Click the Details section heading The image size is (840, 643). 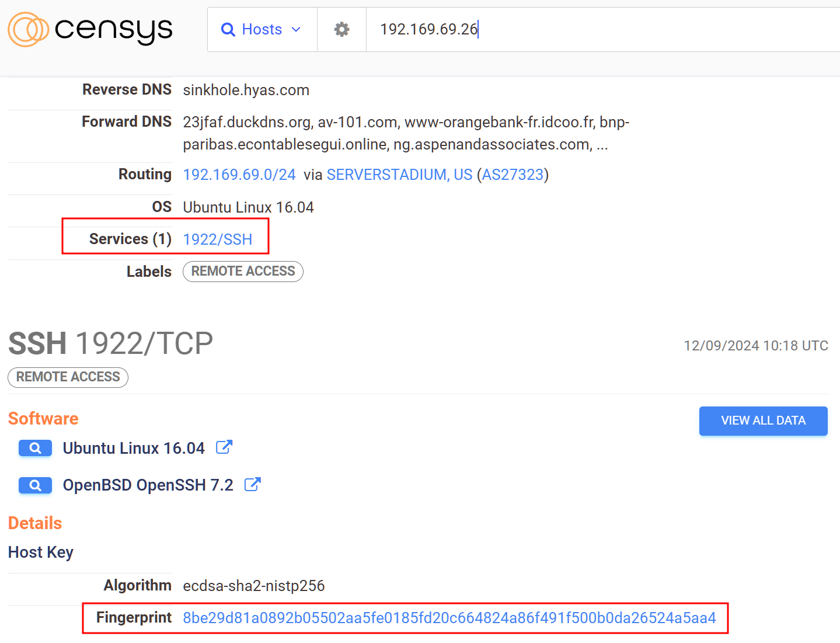click(x=35, y=523)
